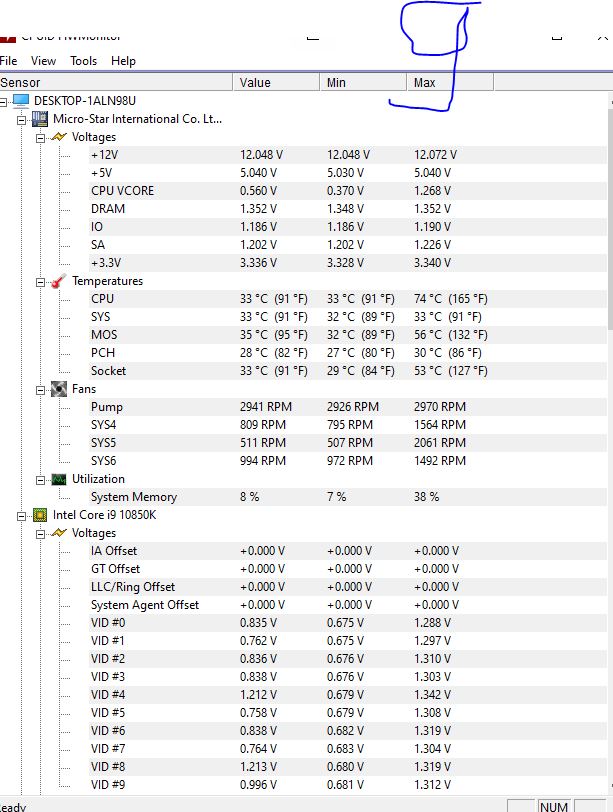
Task: Click the Intel Core i9 CPU chip icon
Action: coord(40,515)
